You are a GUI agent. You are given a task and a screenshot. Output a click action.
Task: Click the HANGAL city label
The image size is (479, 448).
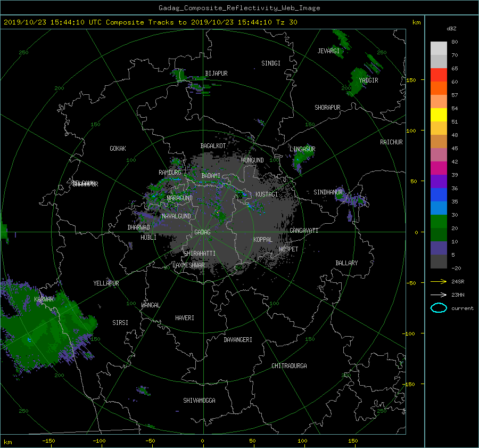(150, 305)
